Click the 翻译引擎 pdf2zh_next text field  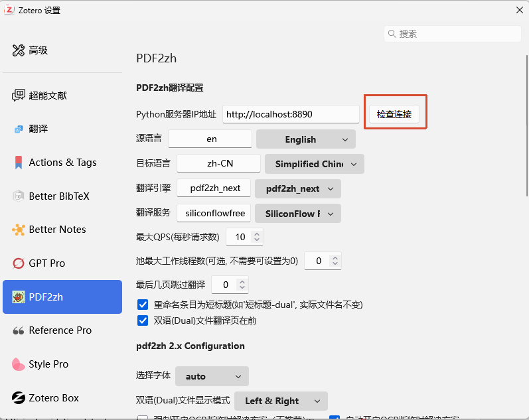[x=214, y=188]
